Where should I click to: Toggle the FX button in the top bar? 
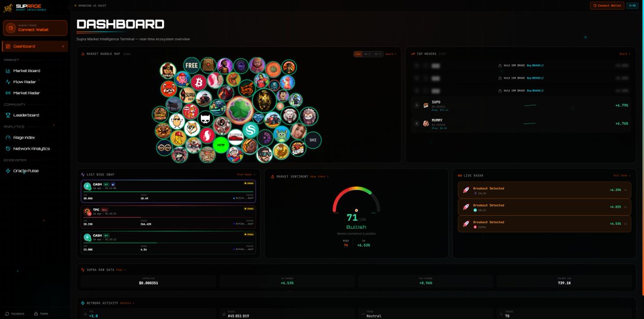pyautogui.click(x=633, y=5)
